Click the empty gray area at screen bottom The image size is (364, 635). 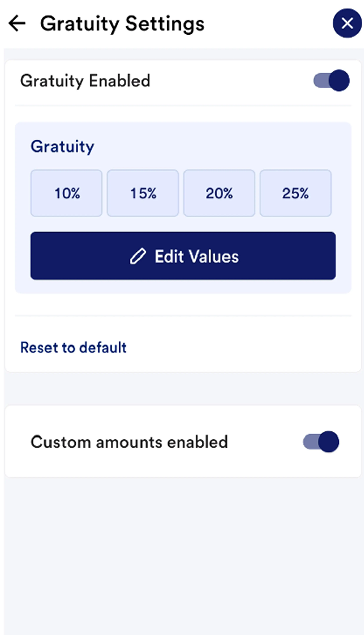click(182, 563)
